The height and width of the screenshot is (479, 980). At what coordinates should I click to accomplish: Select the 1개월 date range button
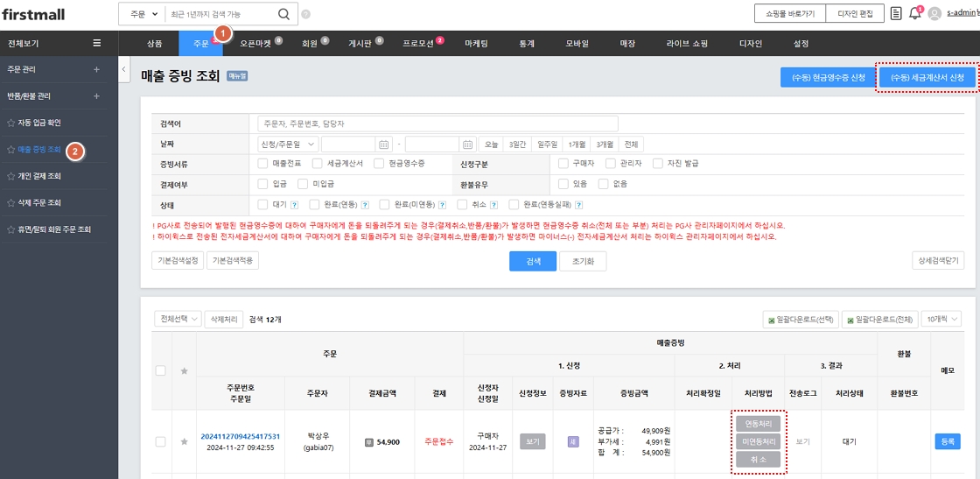[x=577, y=144]
